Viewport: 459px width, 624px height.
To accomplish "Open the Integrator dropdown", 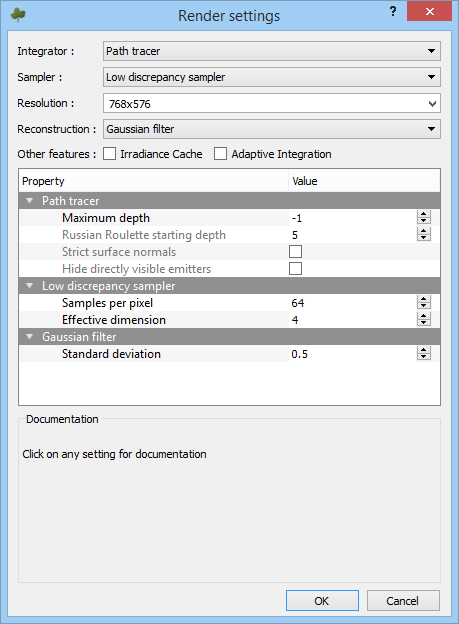I will click(271, 51).
